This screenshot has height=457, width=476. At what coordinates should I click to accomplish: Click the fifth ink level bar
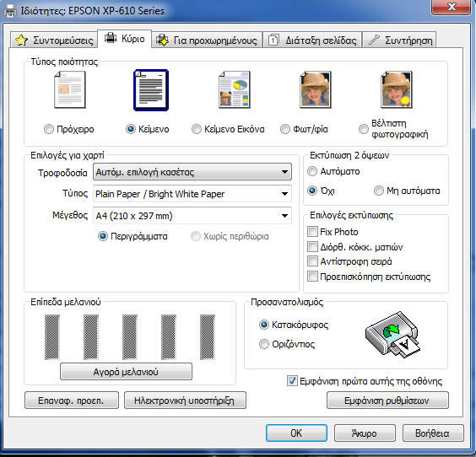click(x=208, y=337)
